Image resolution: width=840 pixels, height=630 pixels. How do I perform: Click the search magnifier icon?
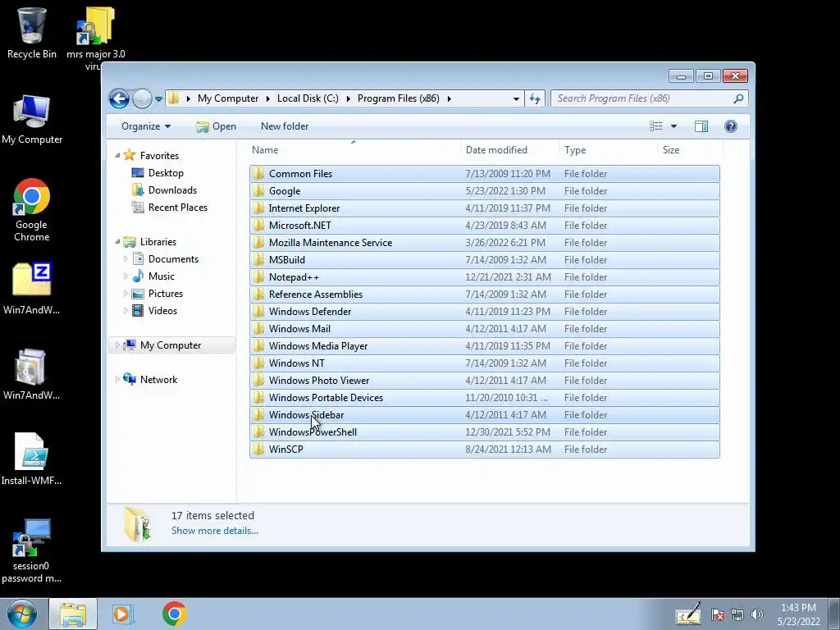tap(738, 98)
